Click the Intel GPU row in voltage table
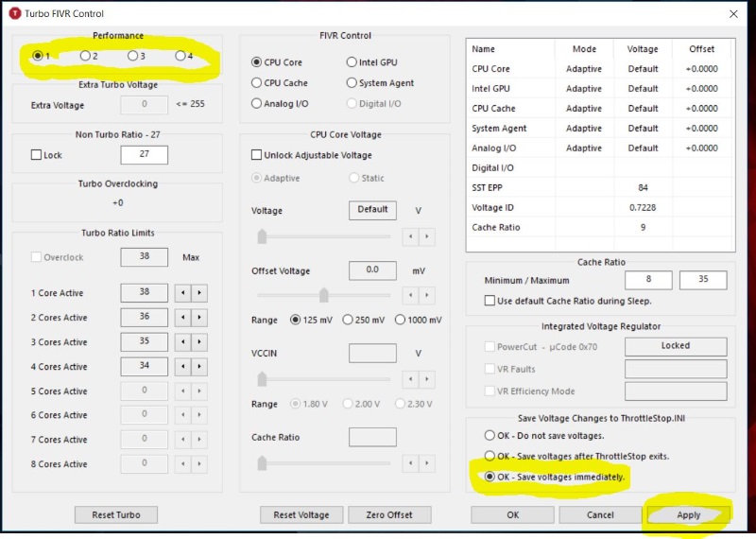The height and width of the screenshot is (539, 756). point(600,88)
